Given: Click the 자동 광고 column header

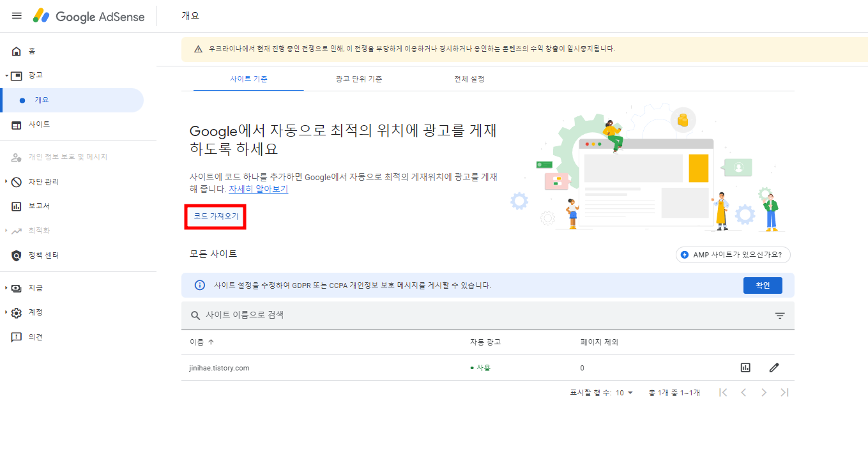Looking at the screenshot, I should [485, 342].
